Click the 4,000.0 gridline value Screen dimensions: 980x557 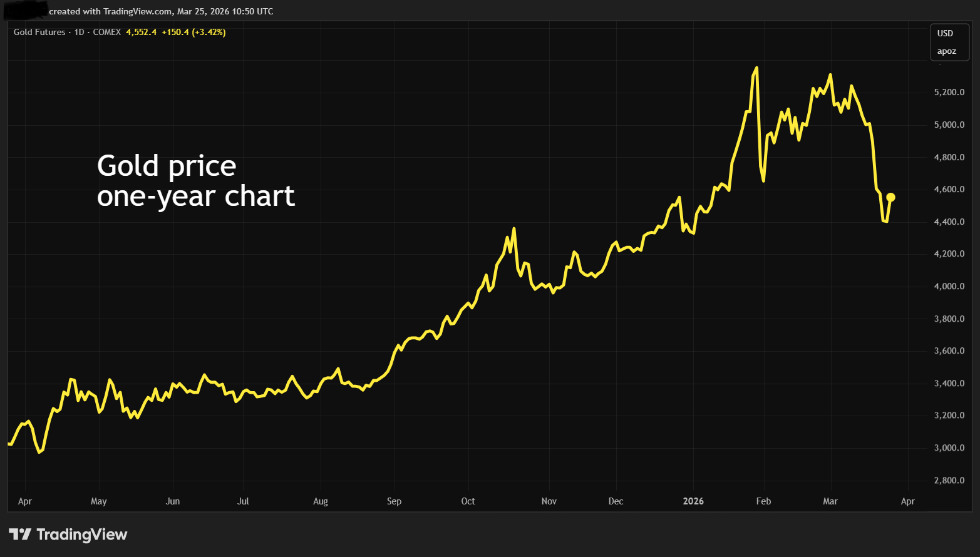(948, 286)
